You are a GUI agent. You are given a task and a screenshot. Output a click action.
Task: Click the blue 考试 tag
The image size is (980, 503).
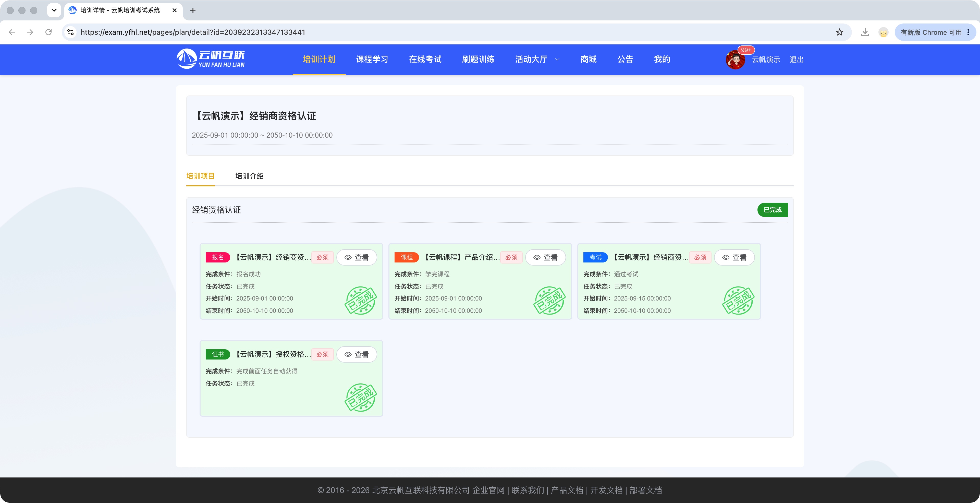[596, 258]
